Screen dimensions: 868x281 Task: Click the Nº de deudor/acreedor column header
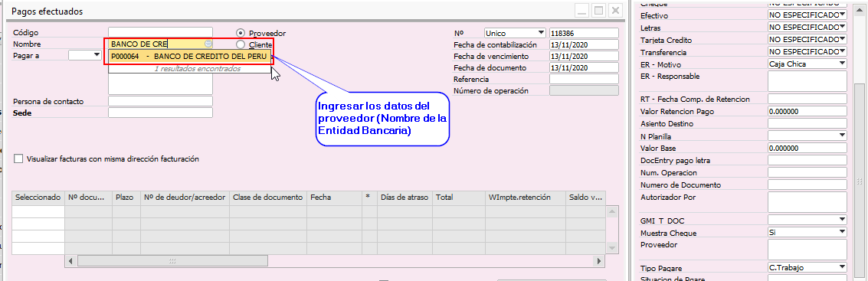185,198
